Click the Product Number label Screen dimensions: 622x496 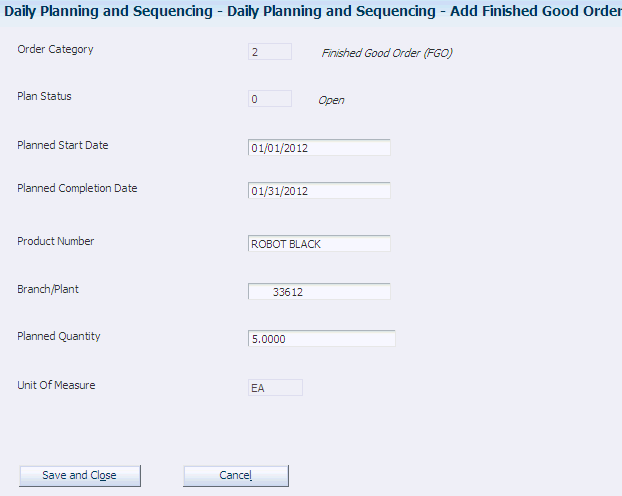56,241
